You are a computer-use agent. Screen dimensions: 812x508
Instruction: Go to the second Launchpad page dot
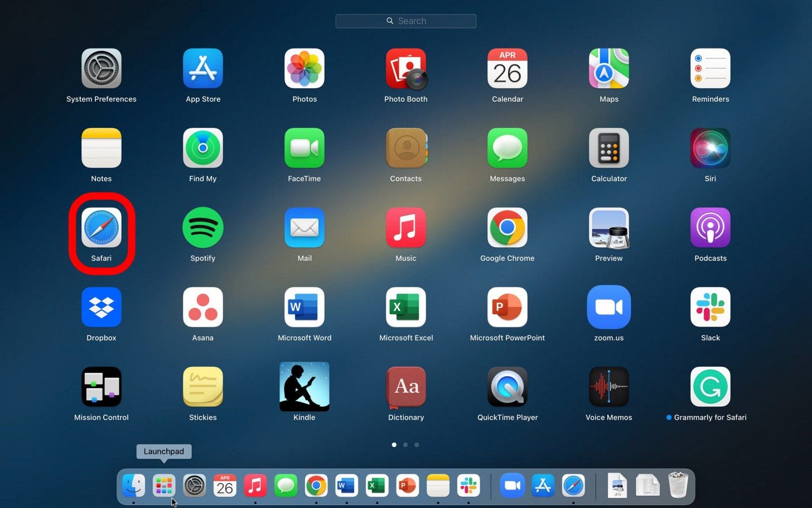(x=405, y=445)
